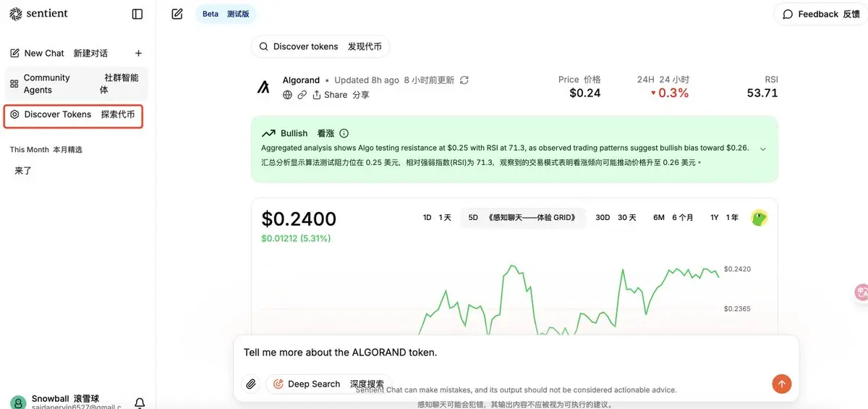The height and width of the screenshot is (409, 868).
Task: Click the 'This Month' section label
Action: tap(46, 150)
